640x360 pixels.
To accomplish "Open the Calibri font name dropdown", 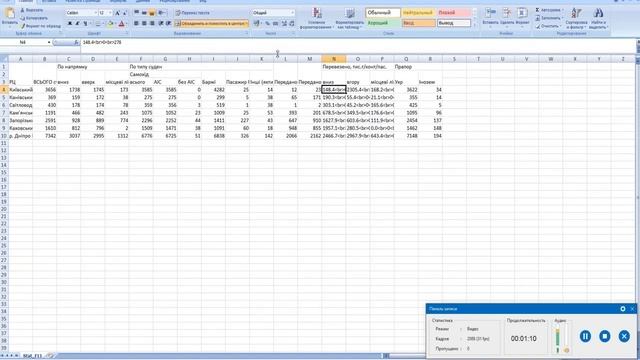I will tap(95, 13).
